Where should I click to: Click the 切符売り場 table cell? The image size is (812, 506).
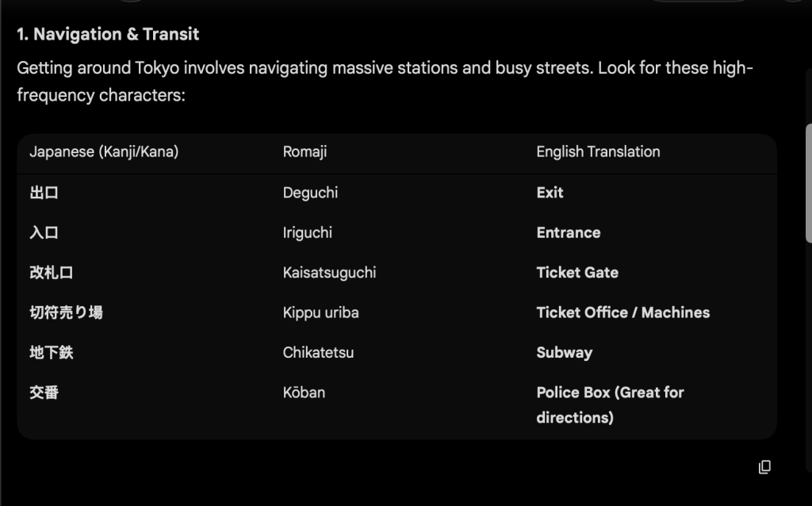click(x=66, y=312)
